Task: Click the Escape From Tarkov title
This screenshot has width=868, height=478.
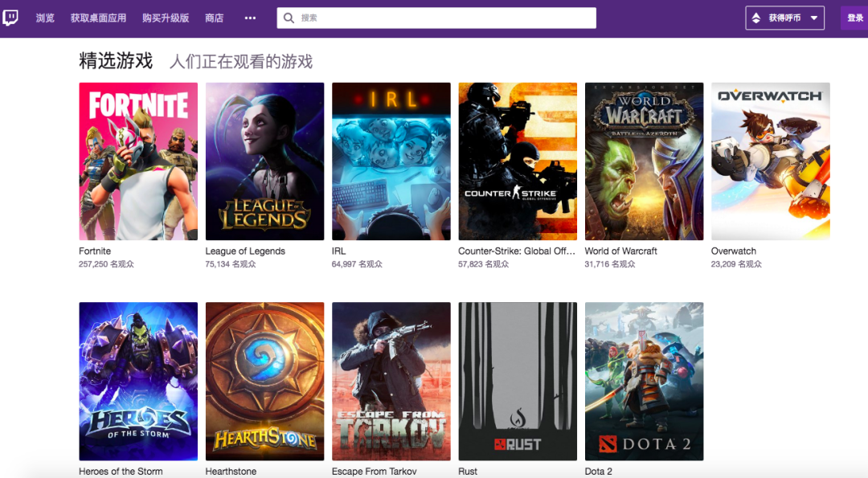Action: [x=375, y=472]
